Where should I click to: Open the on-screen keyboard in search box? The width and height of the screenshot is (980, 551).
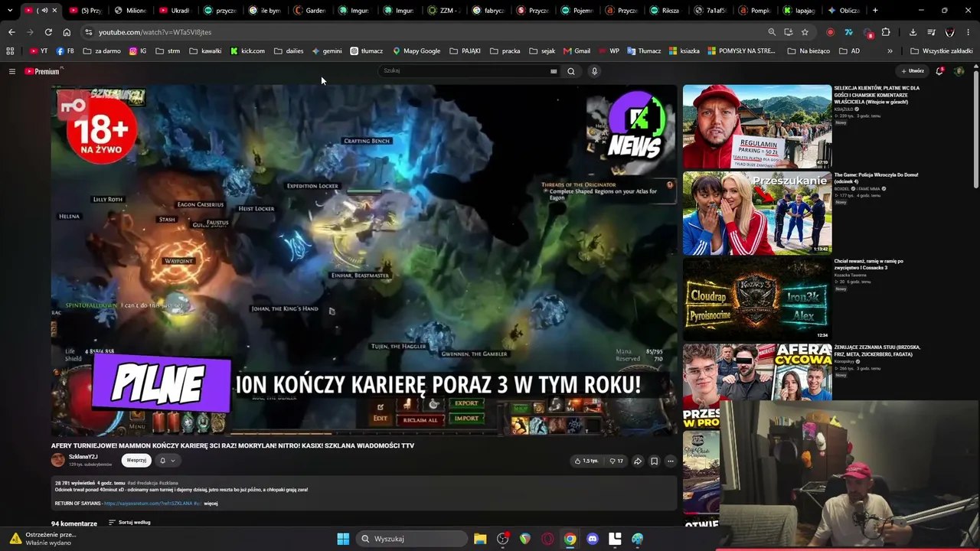point(554,71)
